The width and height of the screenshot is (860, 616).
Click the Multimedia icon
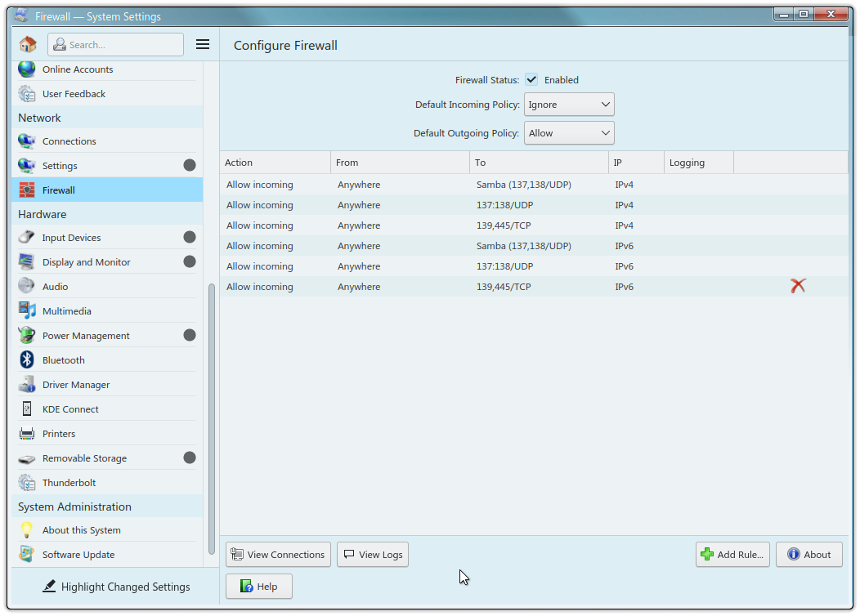tap(27, 311)
